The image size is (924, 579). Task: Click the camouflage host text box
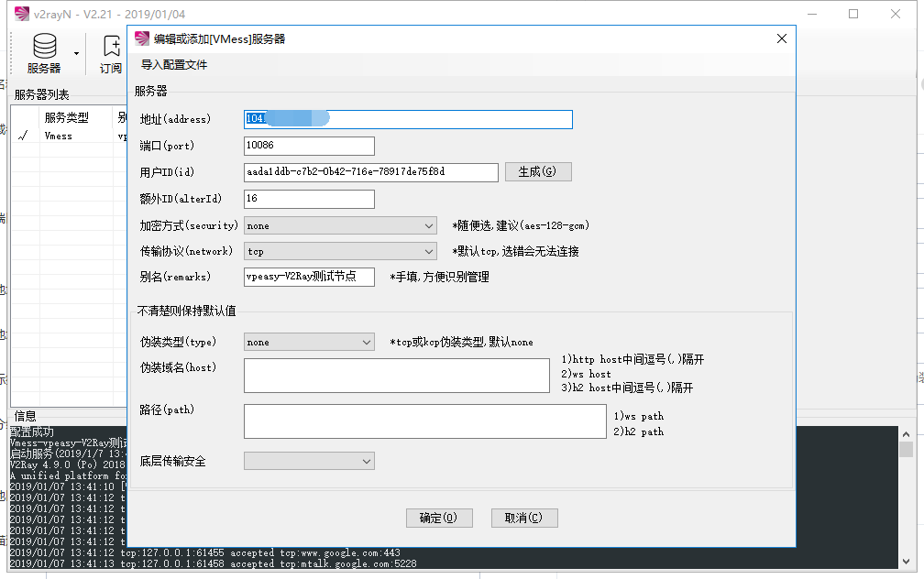(397, 376)
